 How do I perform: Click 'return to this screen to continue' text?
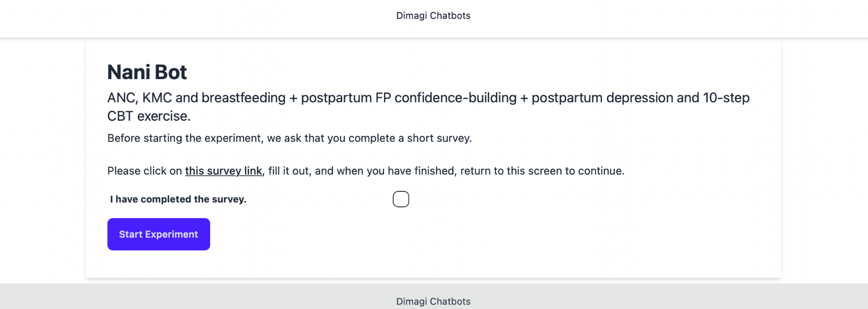[x=542, y=171]
